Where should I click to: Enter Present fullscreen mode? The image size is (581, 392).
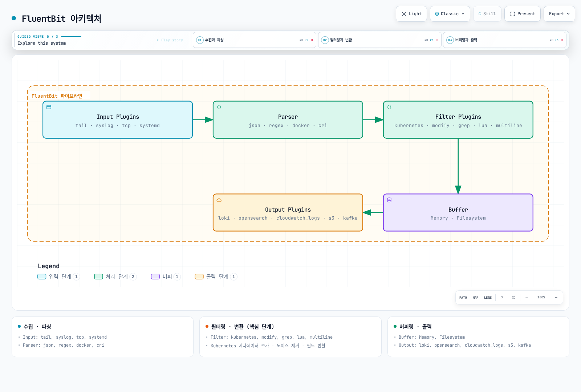click(x=523, y=14)
